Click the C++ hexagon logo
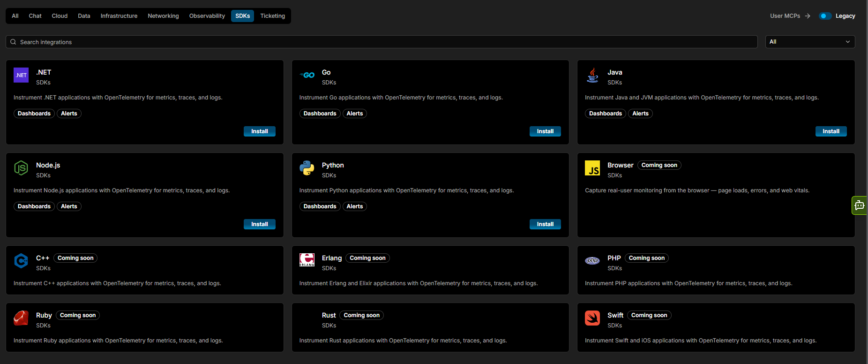The width and height of the screenshot is (868, 364). [x=21, y=261]
